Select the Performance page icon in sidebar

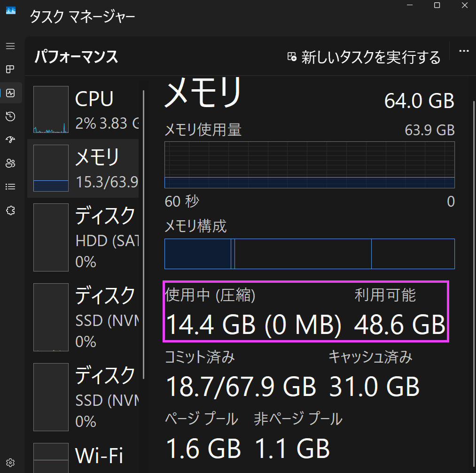click(x=10, y=93)
